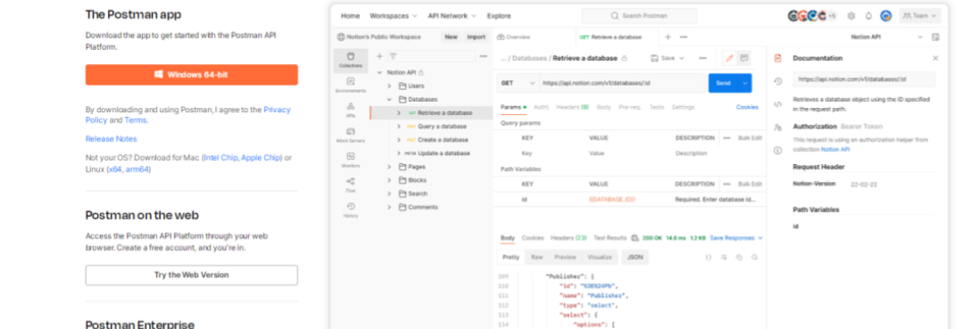Open the Pre-req. tab
Viewport: 980px width, 329px height.
pos(630,107)
